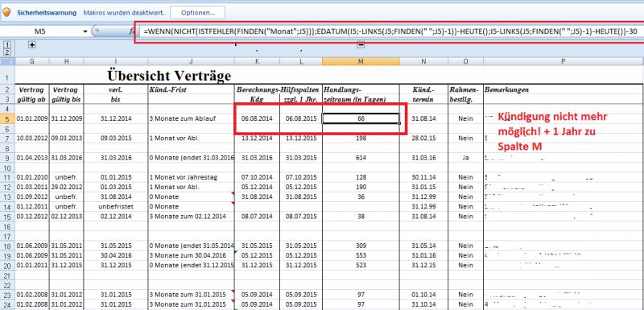This screenshot has width=644, height=310.
Task: Select active cell M5 containing 66
Action: [361, 118]
